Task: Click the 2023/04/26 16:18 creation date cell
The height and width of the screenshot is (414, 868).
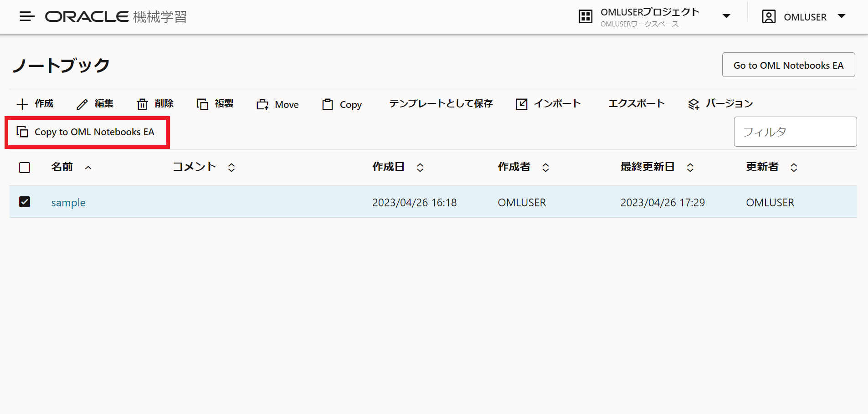Action: tap(414, 203)
